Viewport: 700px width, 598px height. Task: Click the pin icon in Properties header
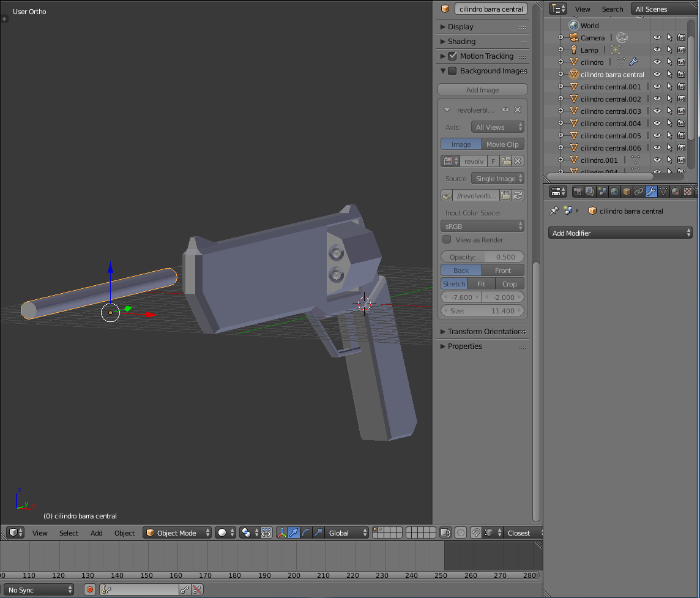click(x=554, y=211)
